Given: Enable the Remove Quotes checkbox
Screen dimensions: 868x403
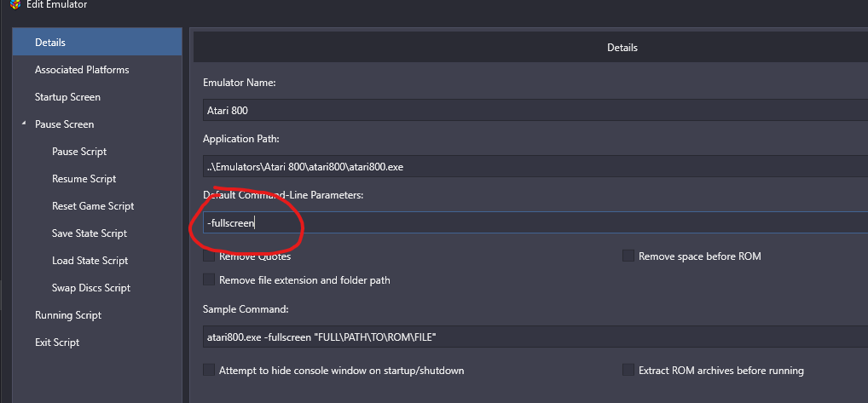Looking at the screenshot, I should (x=209, y=256).
